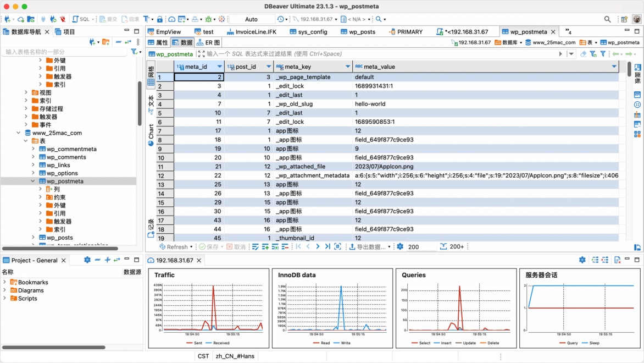Click the edit cell value icon in bottom toolbar
The height and width of the screenshot is (363, 644).
[256, 246]
